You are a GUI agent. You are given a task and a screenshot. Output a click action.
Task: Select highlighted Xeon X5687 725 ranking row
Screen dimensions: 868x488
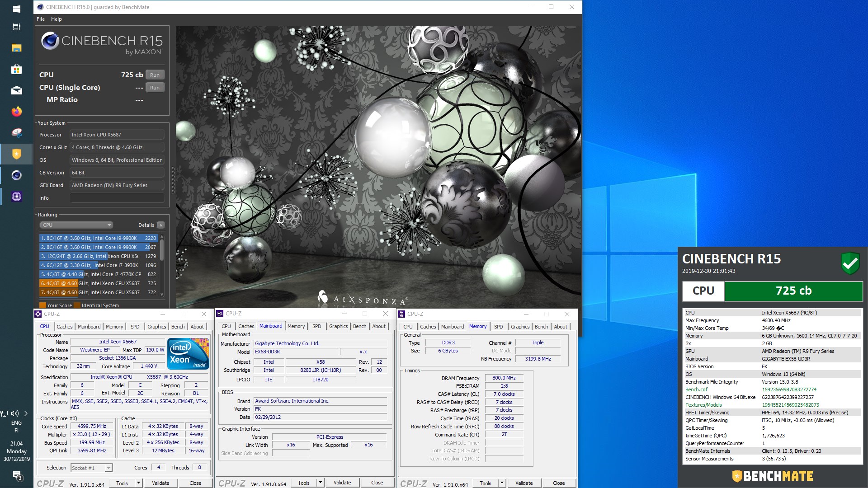click(98, 283)
